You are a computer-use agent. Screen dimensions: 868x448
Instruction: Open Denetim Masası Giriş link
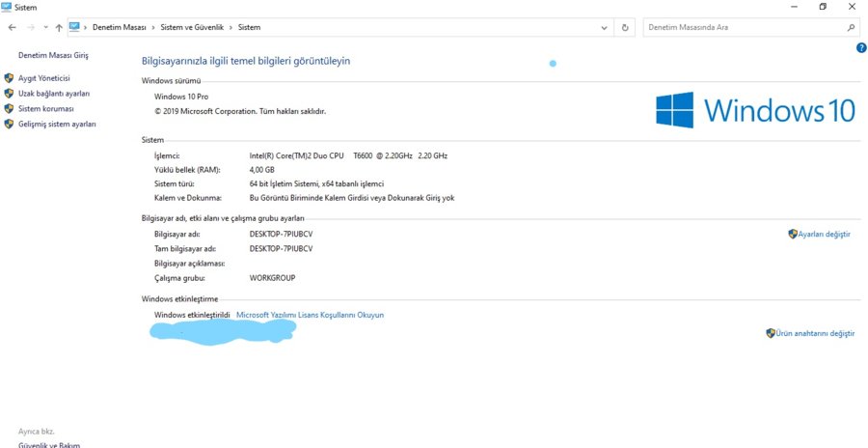(x=53, y=55)
